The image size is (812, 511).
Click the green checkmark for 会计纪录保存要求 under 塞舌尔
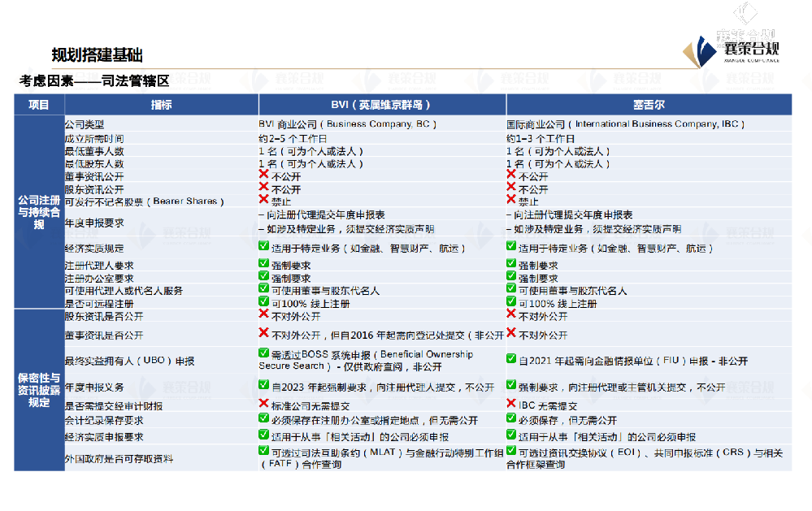(512, 421)
